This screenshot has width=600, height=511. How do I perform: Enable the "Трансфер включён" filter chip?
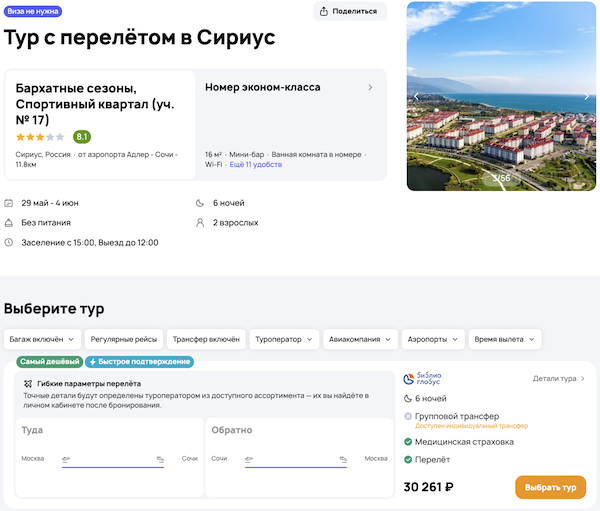coord(203,339)
